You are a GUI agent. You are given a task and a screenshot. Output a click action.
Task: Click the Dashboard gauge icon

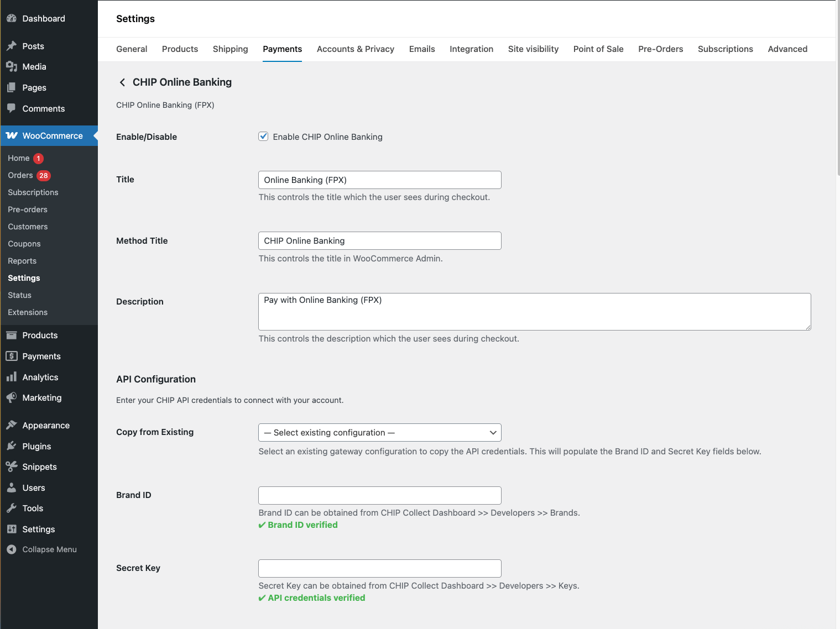(x=12, y=18)
